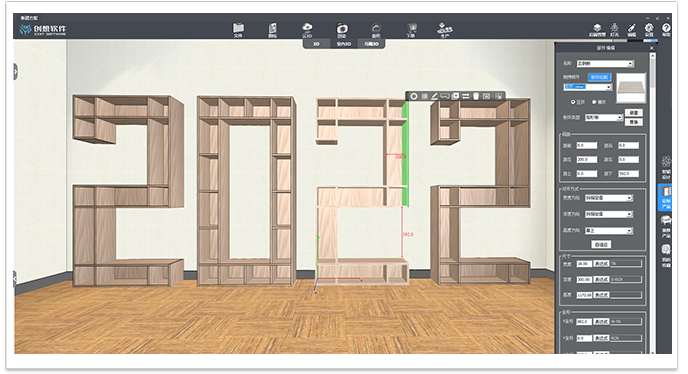Click the trash delete icon in floating toolbar
The image size is (688, 374).
click(x=476, y=96)
